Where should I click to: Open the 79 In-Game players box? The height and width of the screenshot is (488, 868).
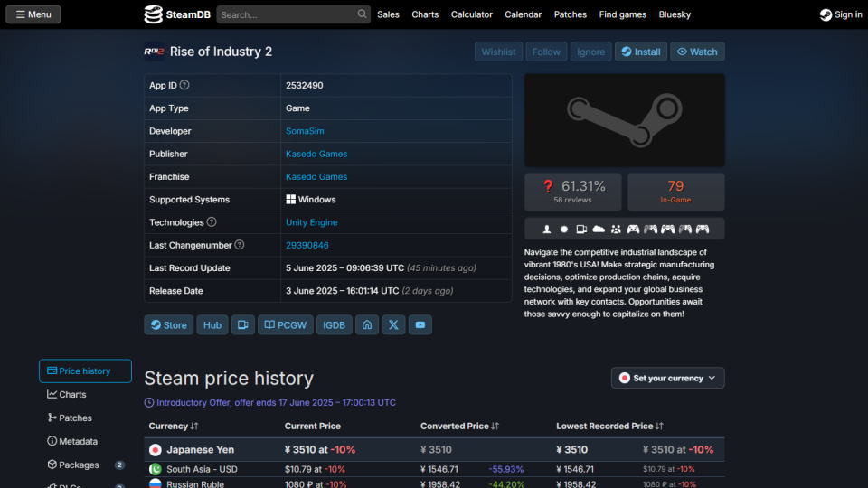(x=676, y=192)
